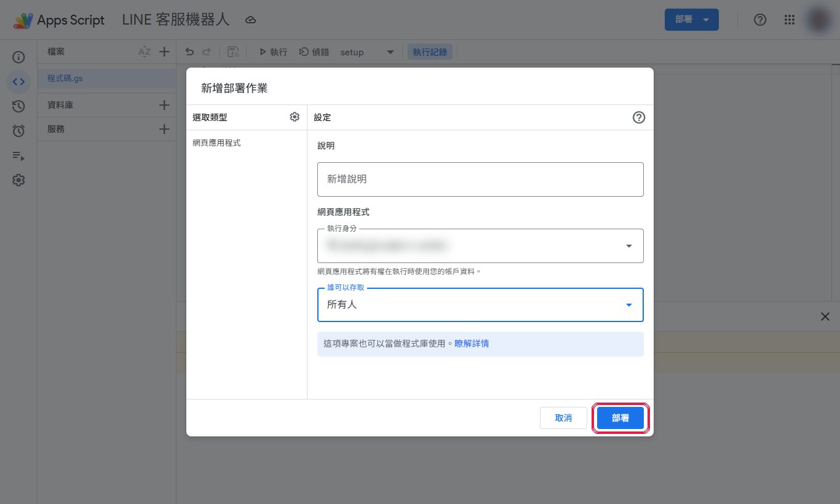Viewport: 840px width, 504px height.
Task: Click the deployment type gear icon
Action: (295, 117)
